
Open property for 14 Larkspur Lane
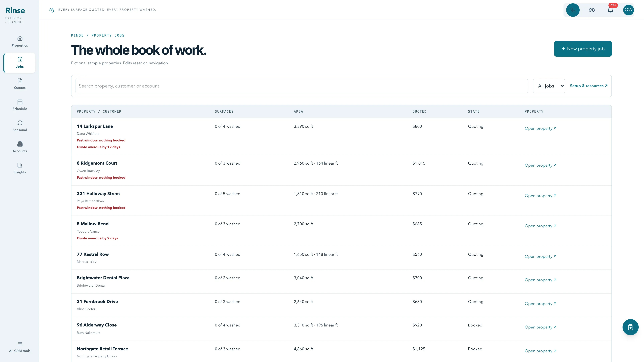540,128
